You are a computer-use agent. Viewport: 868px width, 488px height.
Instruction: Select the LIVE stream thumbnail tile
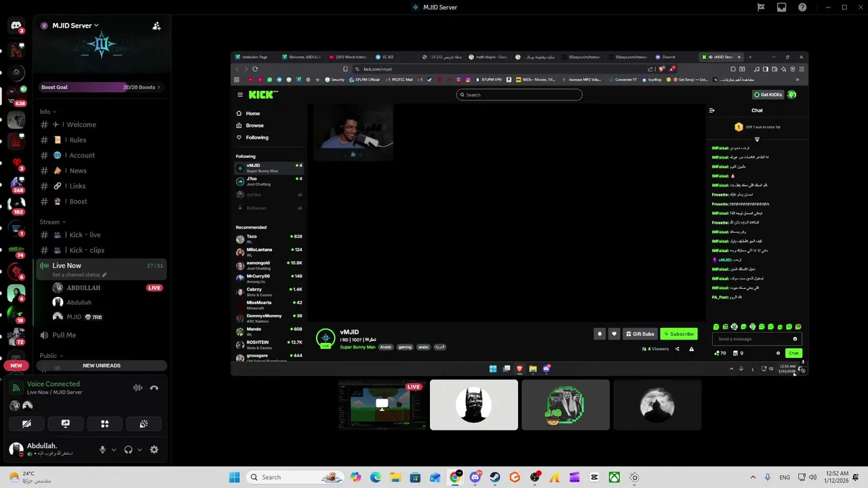point(382,405)
